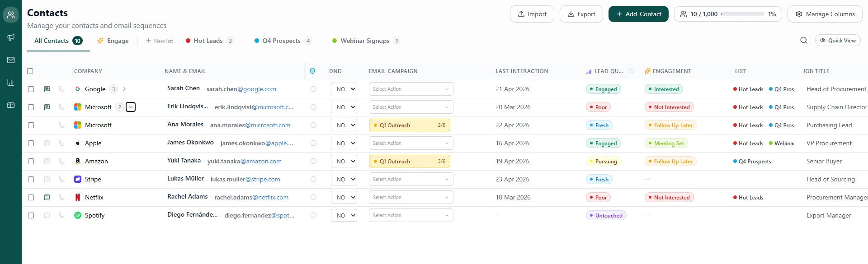Open the Q1 Outreach campaign for Ana Morales
This screenshot has width=868, height=264.
point(409,125)
